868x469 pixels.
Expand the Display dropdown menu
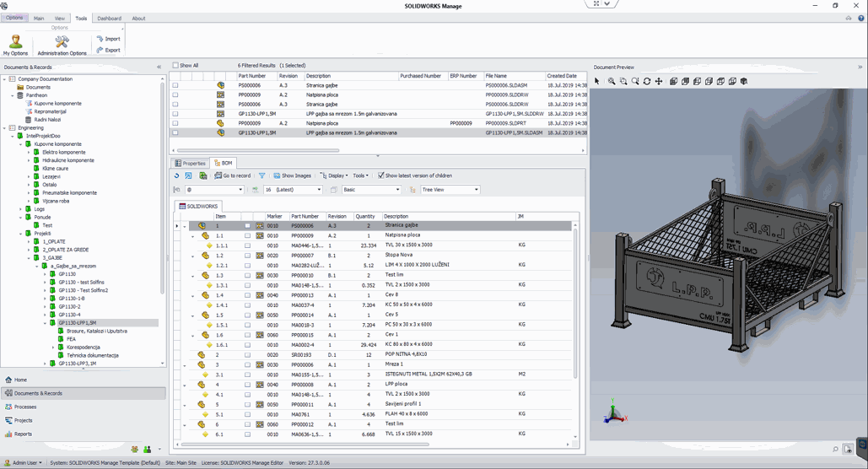pos(335,176)
